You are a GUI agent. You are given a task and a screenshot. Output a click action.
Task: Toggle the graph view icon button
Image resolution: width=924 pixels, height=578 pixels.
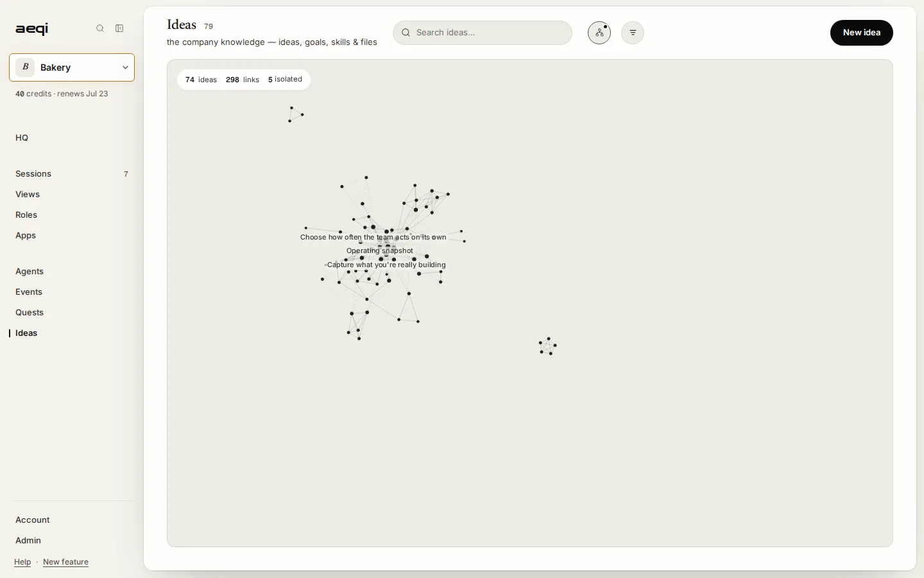click(599, 33)
